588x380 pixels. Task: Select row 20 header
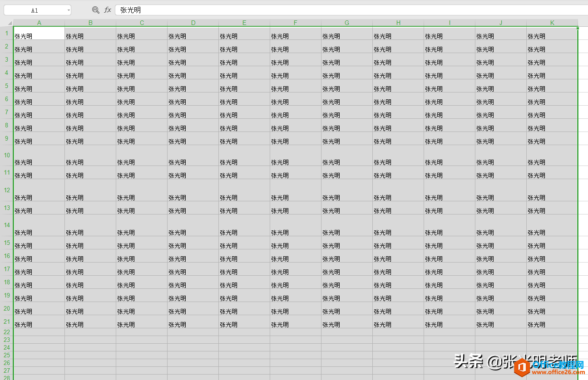(7, 308)
